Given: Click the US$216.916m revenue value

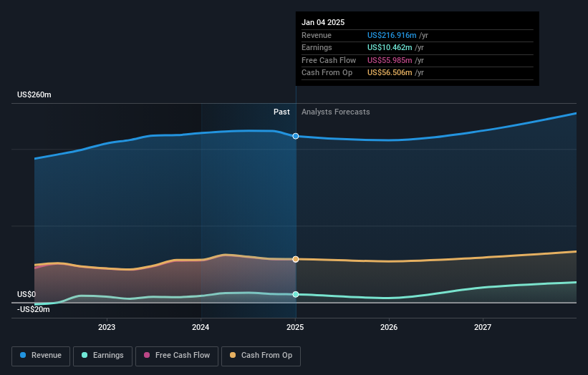Looking at the screenshot, I should point(392,35).
